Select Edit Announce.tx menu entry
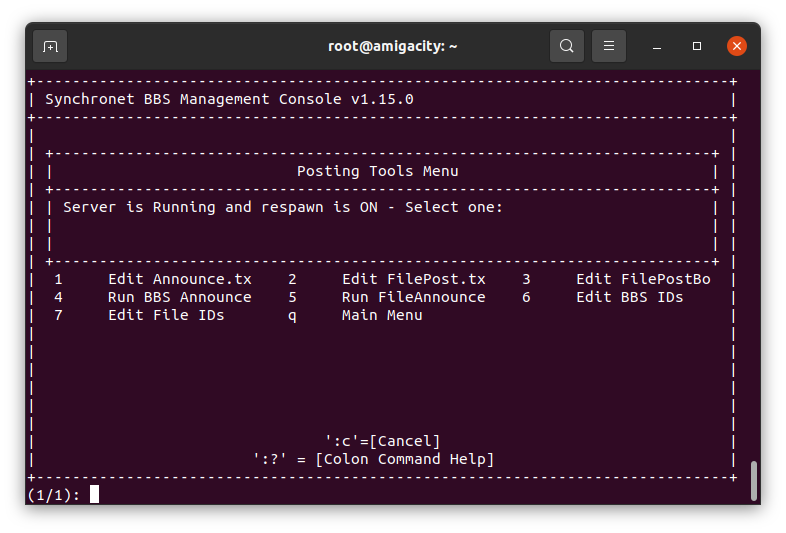The image size is (786, 533). tap(179, 279)
